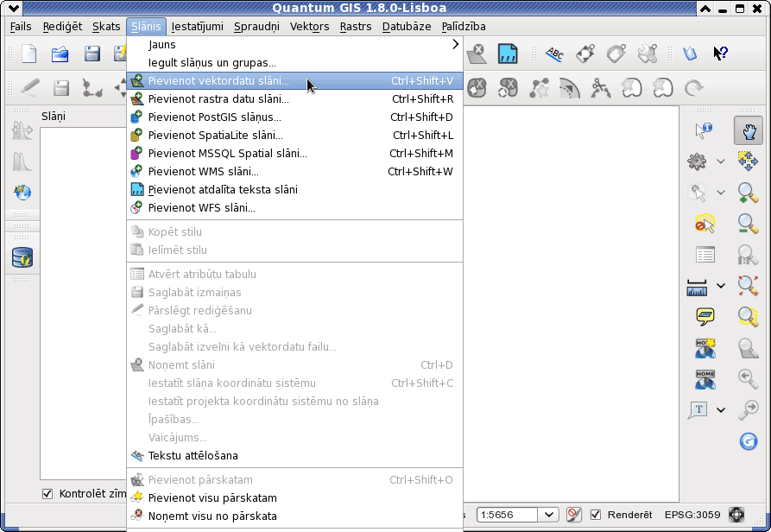Click the Open Project folder icon
The width and height of the screenshot is (771, 532).
pyautogui.click(x=60, y=54)
